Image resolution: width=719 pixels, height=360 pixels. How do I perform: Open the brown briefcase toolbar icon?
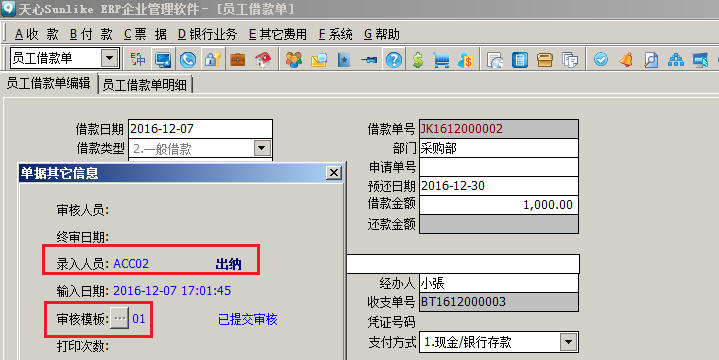(238, 60)
